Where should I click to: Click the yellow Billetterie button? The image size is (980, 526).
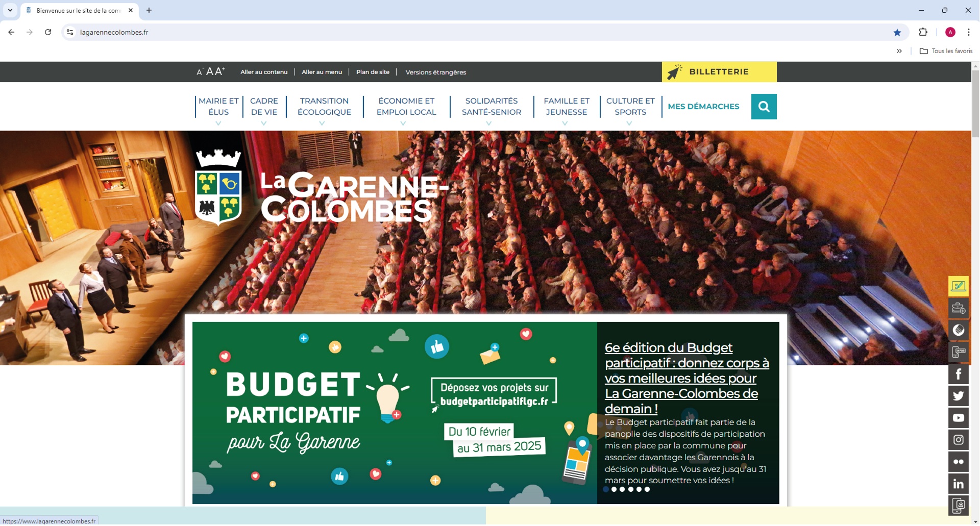click(719, 72)
